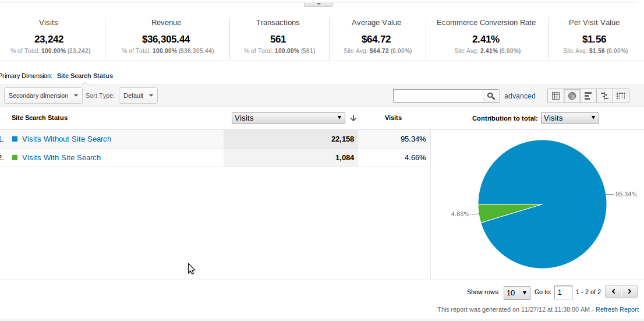This screenshot has width=644, height=321.
Task: Open the Visits metric column dropdown
Action: coord(288,118)
